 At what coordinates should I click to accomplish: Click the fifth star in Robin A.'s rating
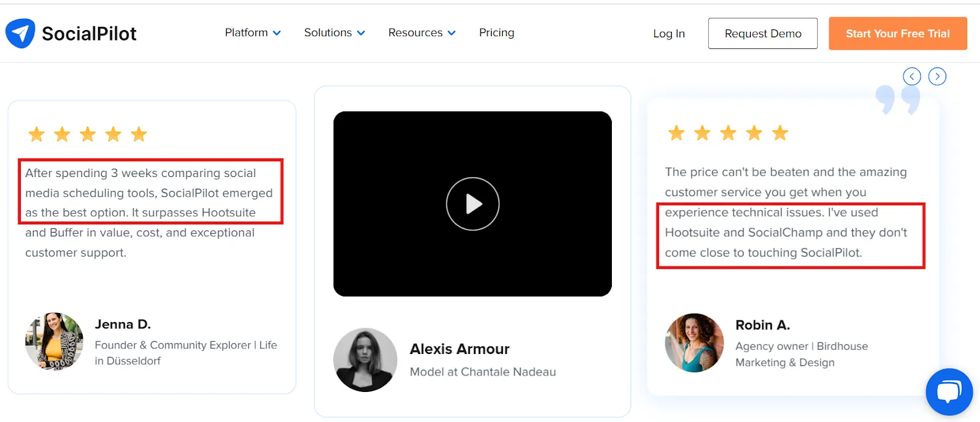(780, 133)
